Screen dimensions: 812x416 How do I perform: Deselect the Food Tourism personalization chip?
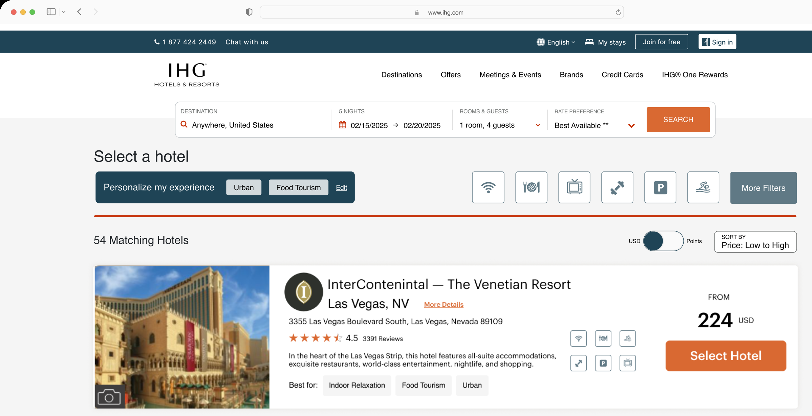(298, 188)
